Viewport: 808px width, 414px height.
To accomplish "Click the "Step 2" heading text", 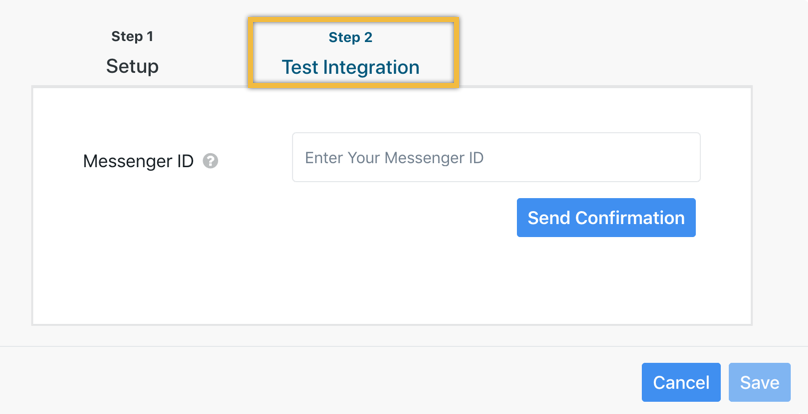I will pyautogui.click(x=350, y=37).
